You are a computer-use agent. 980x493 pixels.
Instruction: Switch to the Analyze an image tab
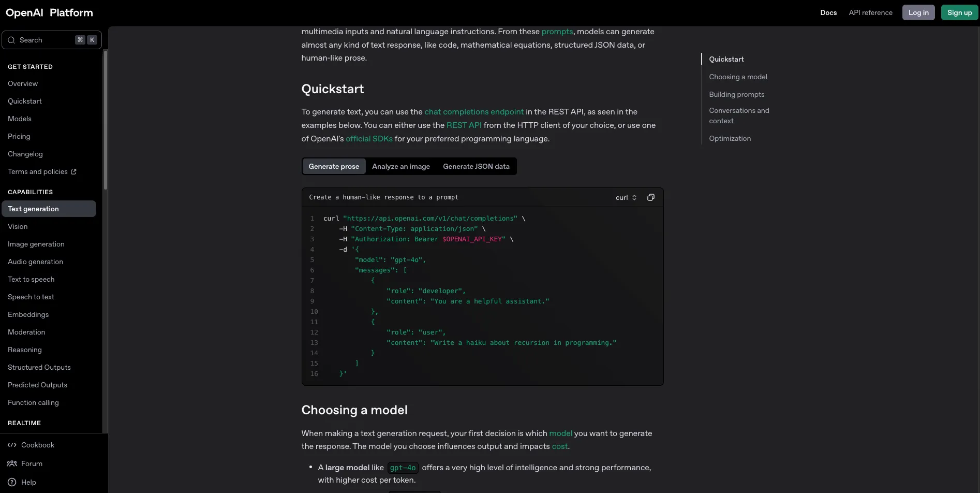tap(401, 166)
